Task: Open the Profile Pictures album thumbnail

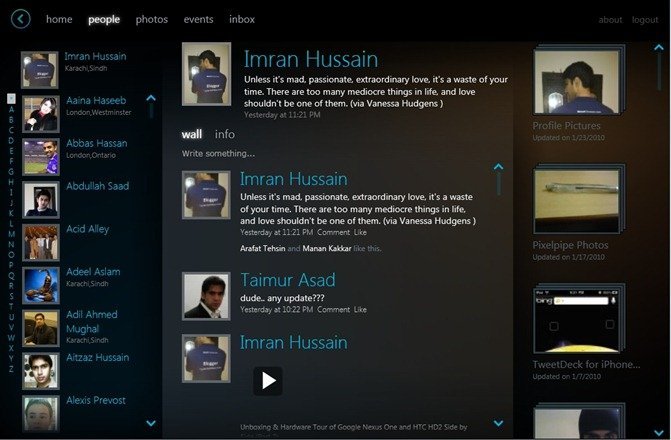Action: 578,80
